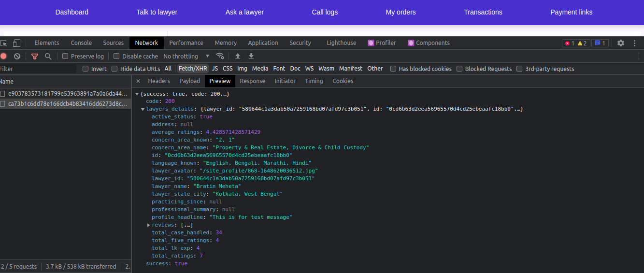Viewport: 644px width, 273px height.
Task: Click the import HAR upload icon
Action: (x=237, y=56)
